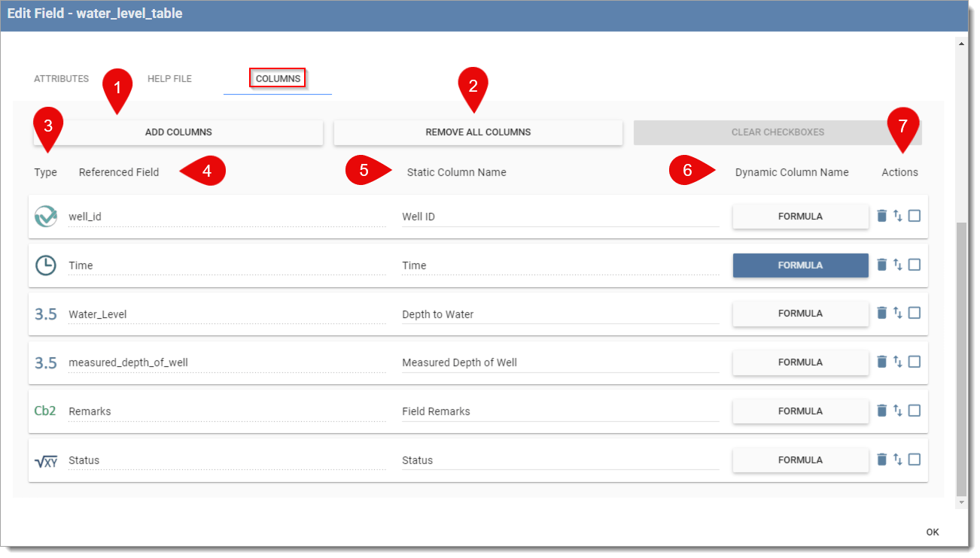
Task: Click the Water_Level referenced field
Action: point(227,314)
